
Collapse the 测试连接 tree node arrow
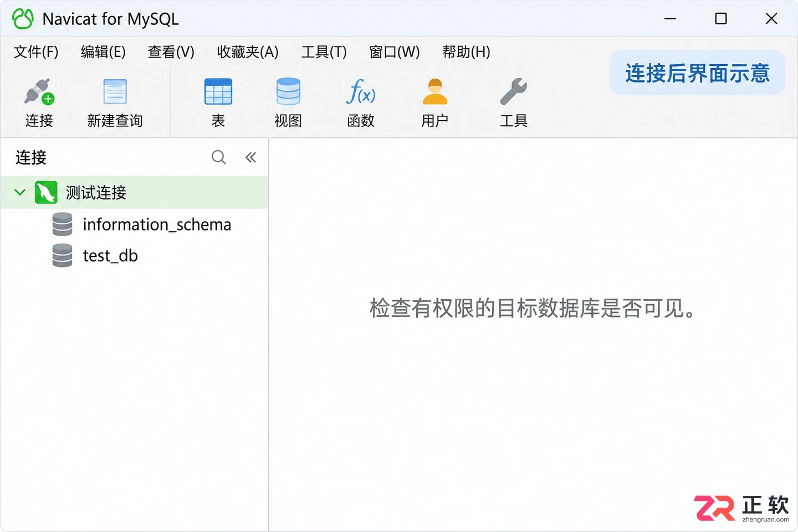pyautogui.click(x=20, y=192)
